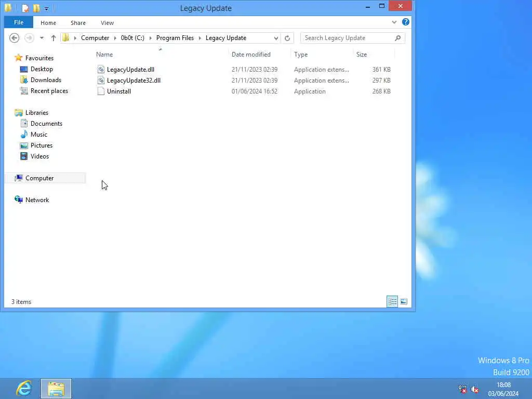This screenshot has width=532, height=399.
Task: Sort by the Type column header
Action: 301,54
